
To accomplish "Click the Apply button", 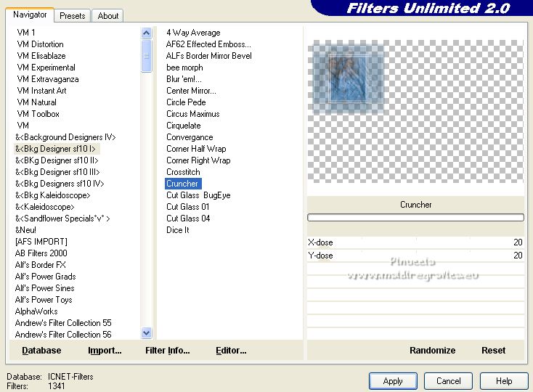I will [393, 381].
